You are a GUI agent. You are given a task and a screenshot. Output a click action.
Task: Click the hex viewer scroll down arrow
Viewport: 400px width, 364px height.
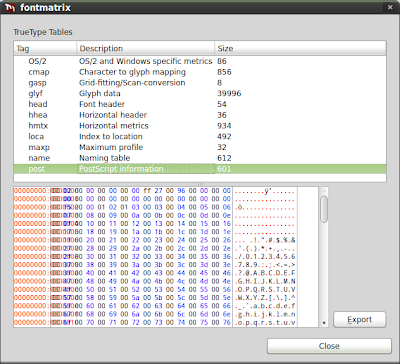point(324,323)
